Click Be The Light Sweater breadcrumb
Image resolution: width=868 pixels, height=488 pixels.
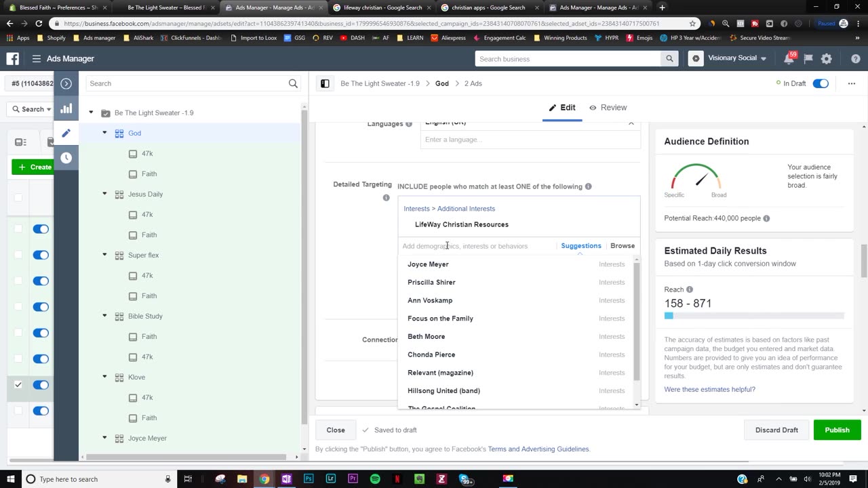tap(380, 83)
